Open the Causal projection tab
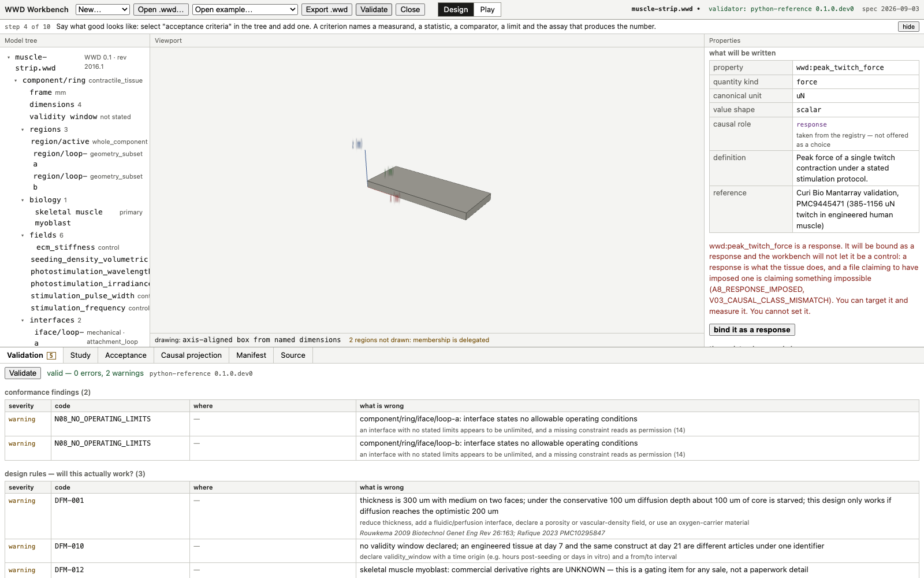 coord(191,355)
